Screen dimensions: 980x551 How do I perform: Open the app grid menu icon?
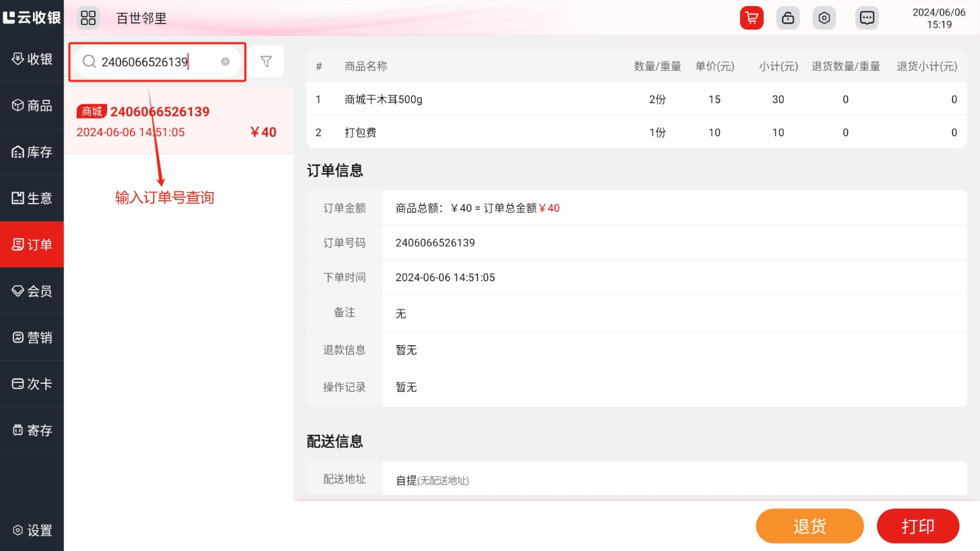(x=88, y=18)
